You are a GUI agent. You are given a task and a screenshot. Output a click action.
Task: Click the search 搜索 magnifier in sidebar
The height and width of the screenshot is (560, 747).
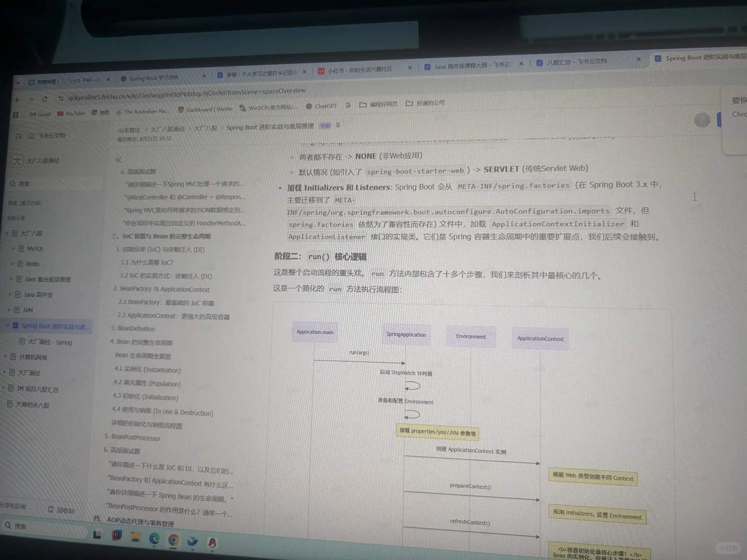(12, 183)
